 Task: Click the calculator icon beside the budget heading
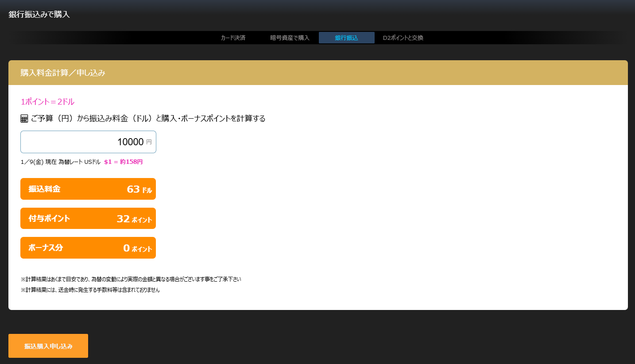(24, 119)
